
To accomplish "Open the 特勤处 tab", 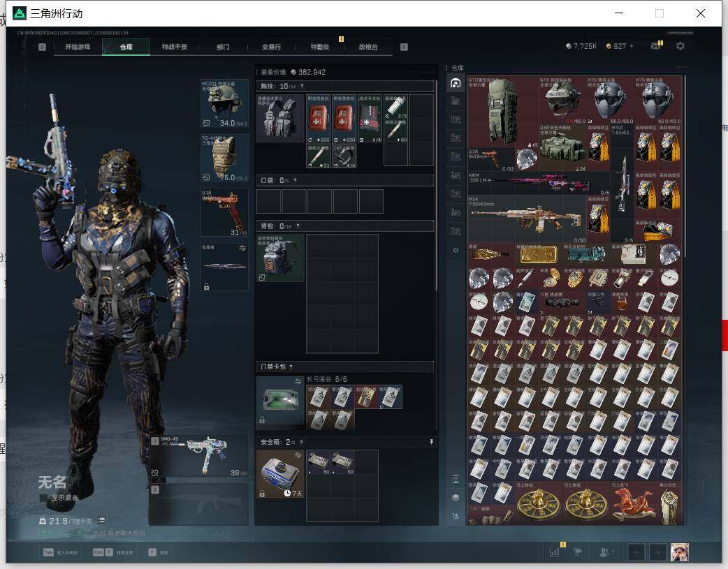I will [x=320, y=47].
